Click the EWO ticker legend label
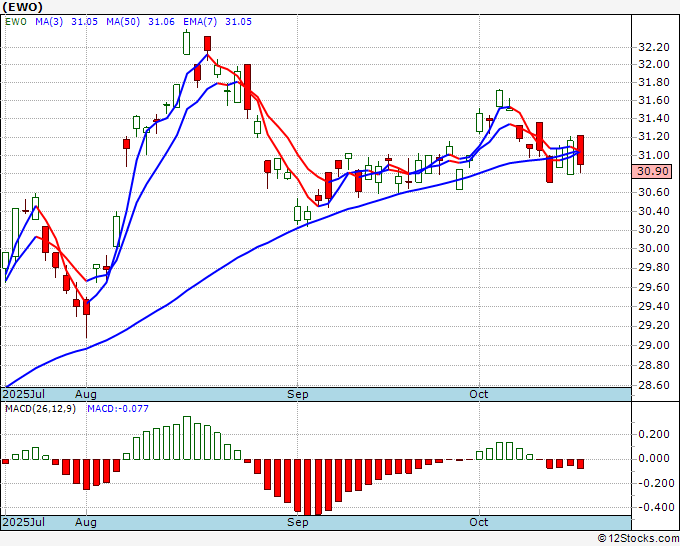Screen dimensions: 680x546 point(16,22)
